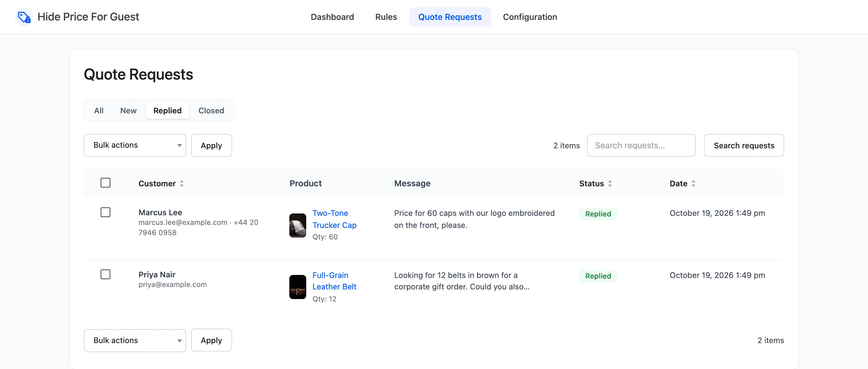Show All quote requests filter
868x369 pixels.
(99, 111)
